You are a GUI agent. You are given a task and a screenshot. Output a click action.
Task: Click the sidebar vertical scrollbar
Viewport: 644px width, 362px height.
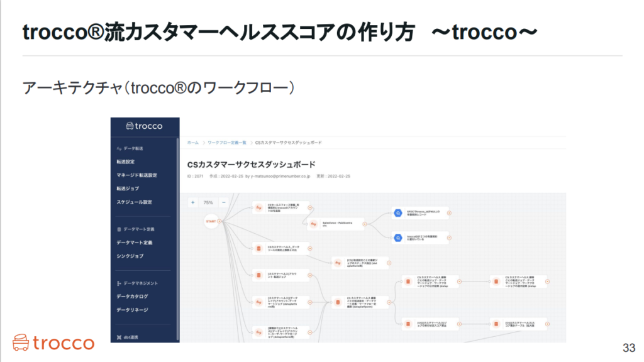[177, 239]
